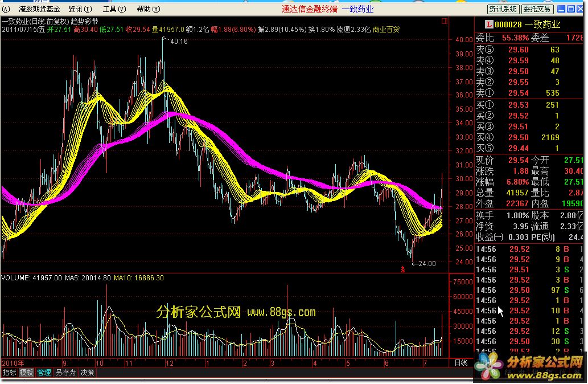
Task: Open the 港股期货基金 menu
Action: click(39, 9)
